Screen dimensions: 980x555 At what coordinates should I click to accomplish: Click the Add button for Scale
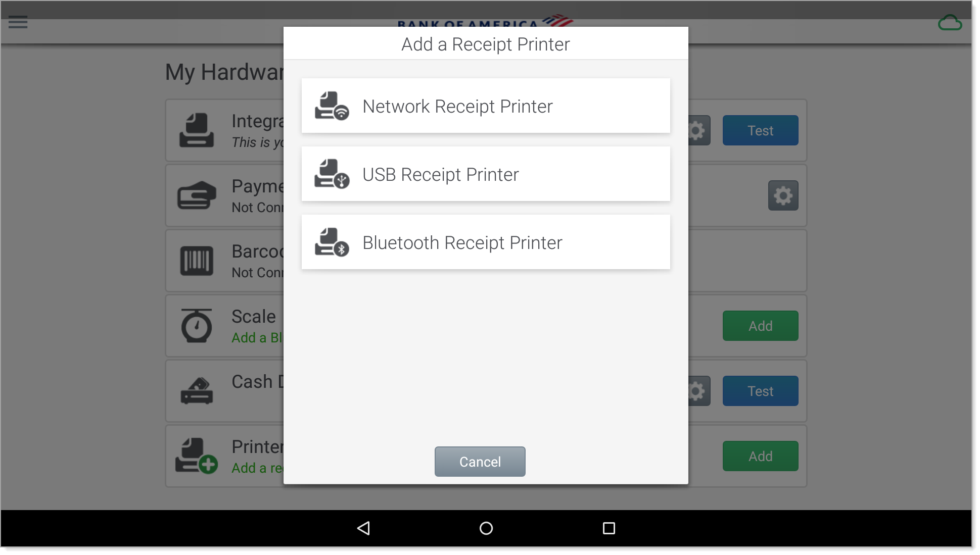[x=761, y=326]
